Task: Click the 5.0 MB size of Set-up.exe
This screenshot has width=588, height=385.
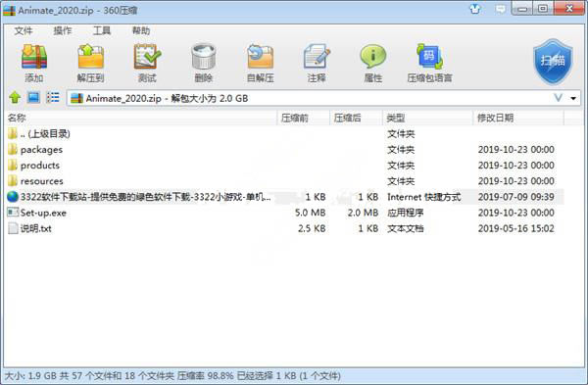Action: click(310, 213)
